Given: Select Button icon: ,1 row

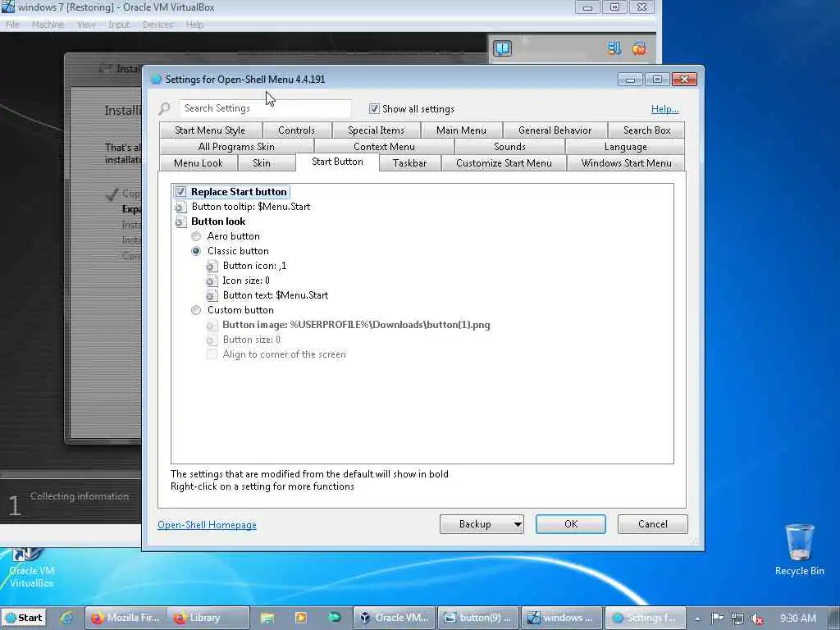Looking at the screenshot, I should [254, 266].
